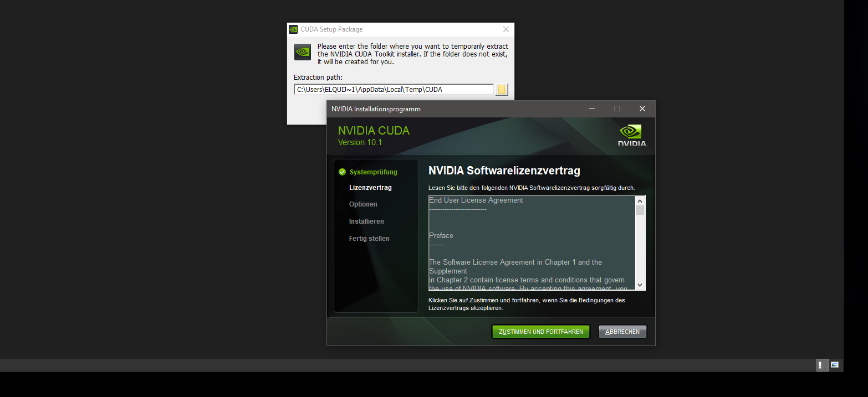Click the 'Version 10.1' text in header

click(x=360, y=142)
